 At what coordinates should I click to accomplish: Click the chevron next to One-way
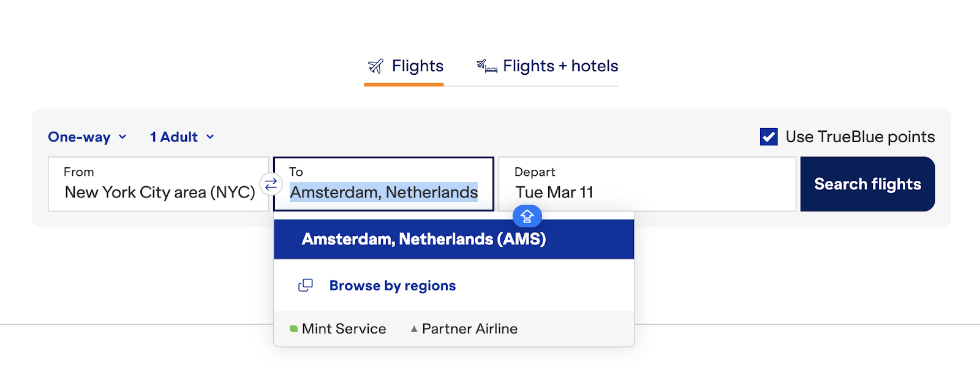123,137
